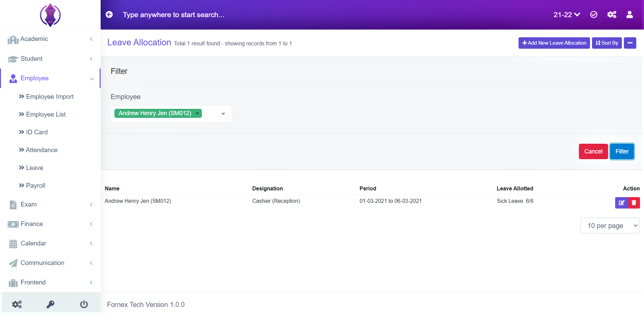This screenshot has height=316, width=644.
Task: Click '01-03-2021 to 06-03-2021' period cell
Action: point(390,201)
